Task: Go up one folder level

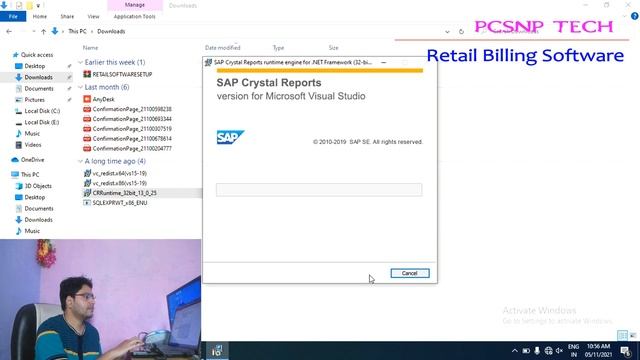Action: point(43,31)
